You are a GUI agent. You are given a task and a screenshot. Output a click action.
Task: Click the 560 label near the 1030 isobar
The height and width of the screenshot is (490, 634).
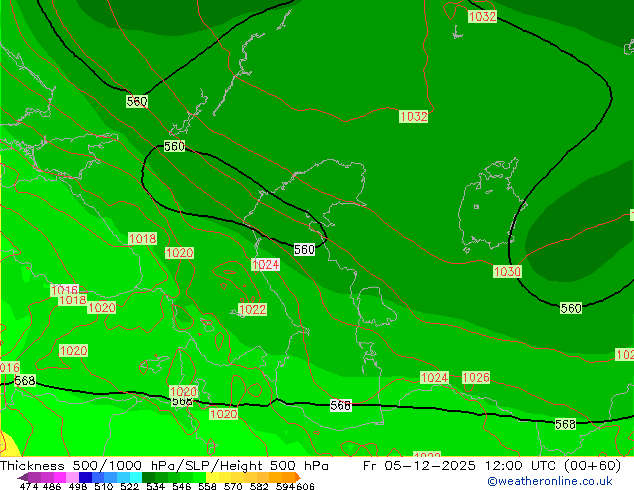(571, 308)
